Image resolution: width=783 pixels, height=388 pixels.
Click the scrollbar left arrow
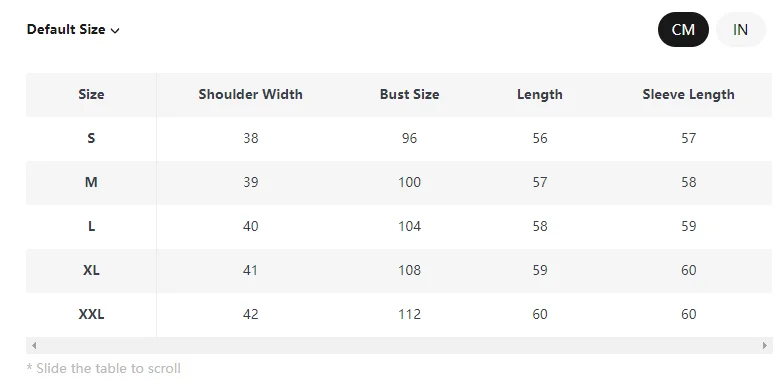(x=34, y=345)
